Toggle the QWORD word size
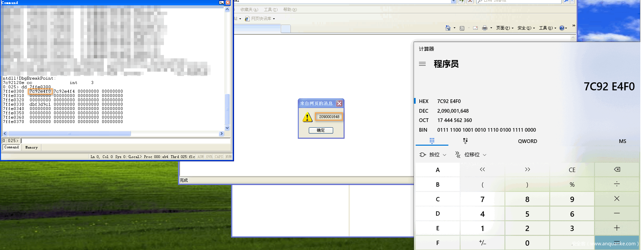Image resolution: width=644 pixels, height=250 pixels. pyautogui.click(x=527, y=141)
